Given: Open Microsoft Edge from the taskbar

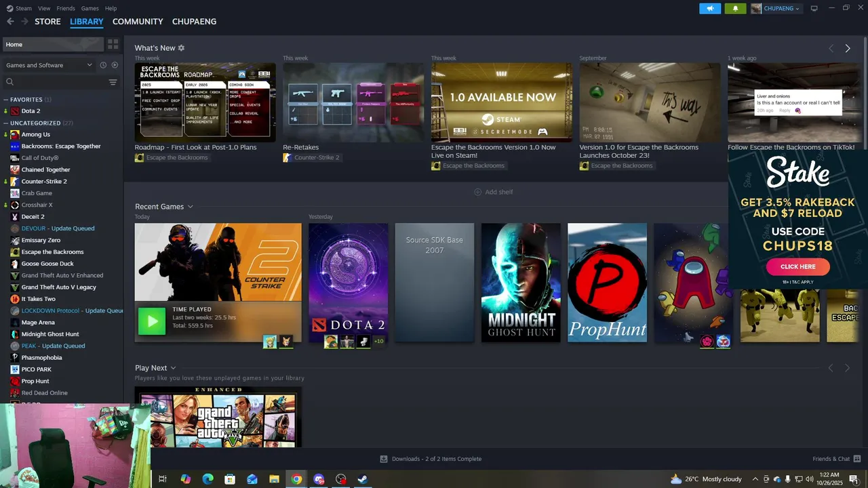Looking at the screenshot, I should point(208,479).
